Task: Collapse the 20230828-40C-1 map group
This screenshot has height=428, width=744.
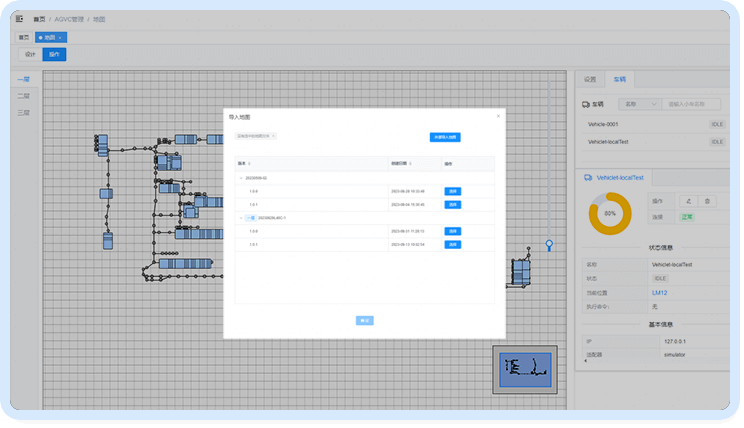Action: 240,217
